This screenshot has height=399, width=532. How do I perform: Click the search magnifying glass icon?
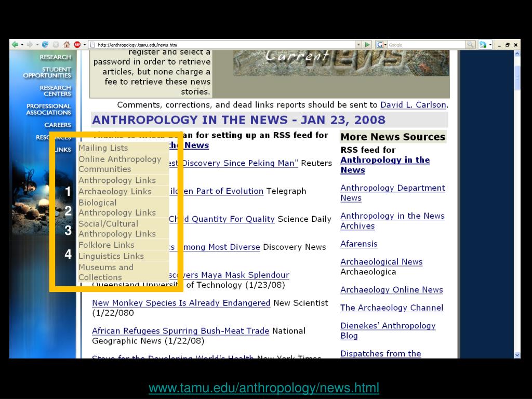coord(470,45)
